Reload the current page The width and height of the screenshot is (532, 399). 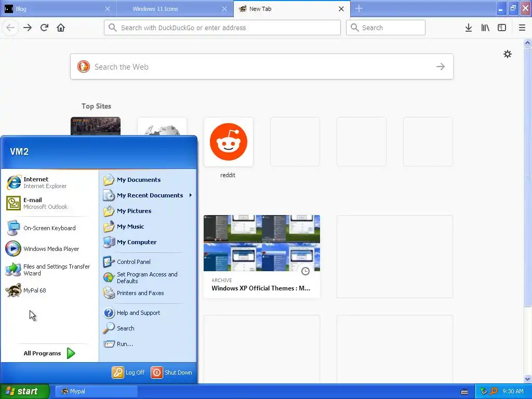(44, 28)
